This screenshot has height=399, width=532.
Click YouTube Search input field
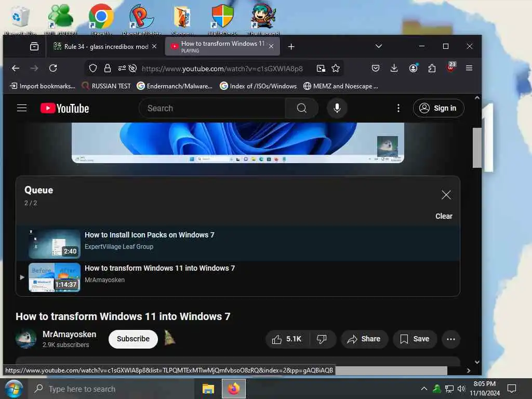pyautogui.click(x=212, y=108)
